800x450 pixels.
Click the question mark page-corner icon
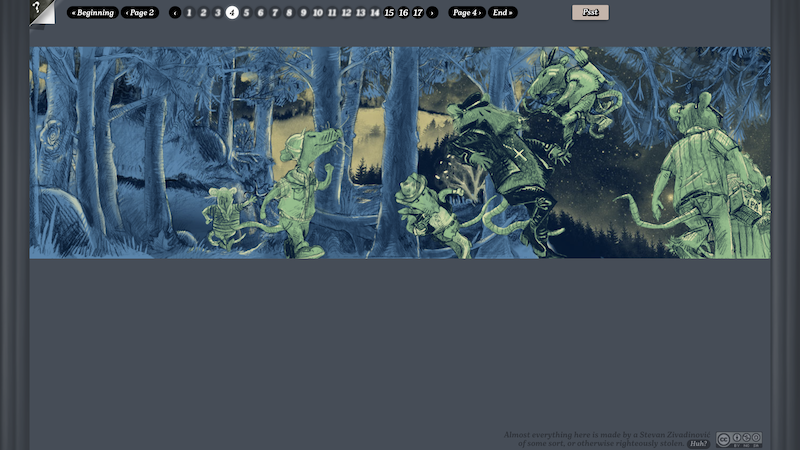pyautogui.click(x=40, y=13)
